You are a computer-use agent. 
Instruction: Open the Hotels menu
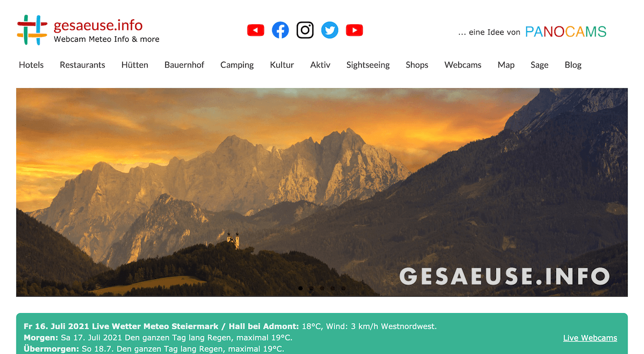(31, 65)
